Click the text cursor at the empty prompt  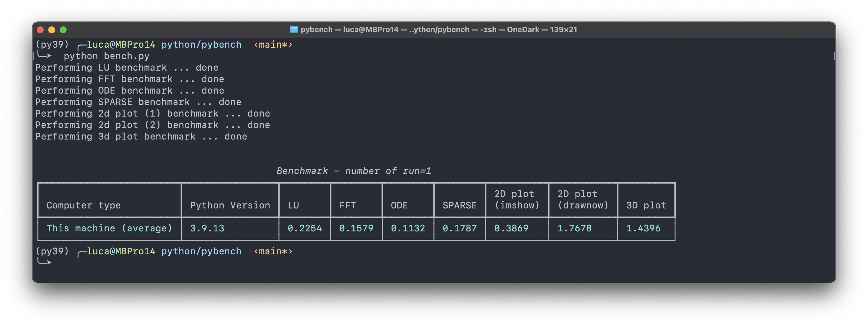coord(64,262)
